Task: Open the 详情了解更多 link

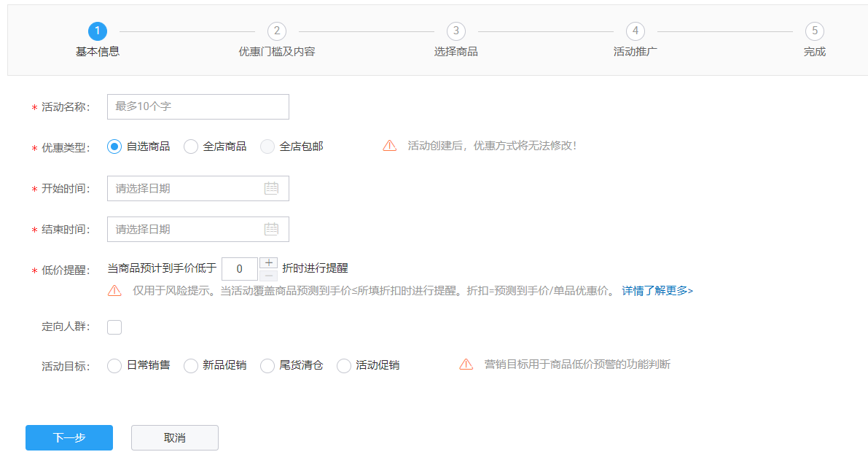Action: [x=657, y=291]
